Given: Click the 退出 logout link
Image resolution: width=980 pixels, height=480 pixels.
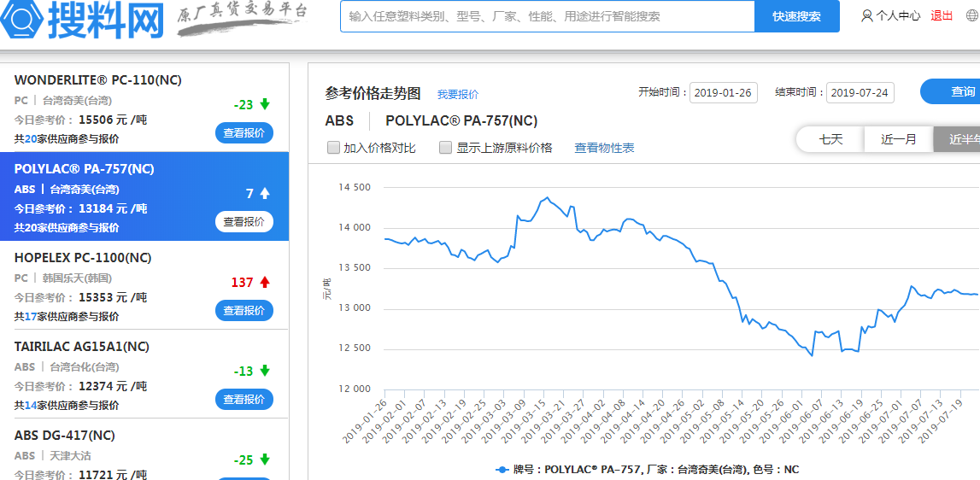Looking at the screenshot, I should pos(942,16).
